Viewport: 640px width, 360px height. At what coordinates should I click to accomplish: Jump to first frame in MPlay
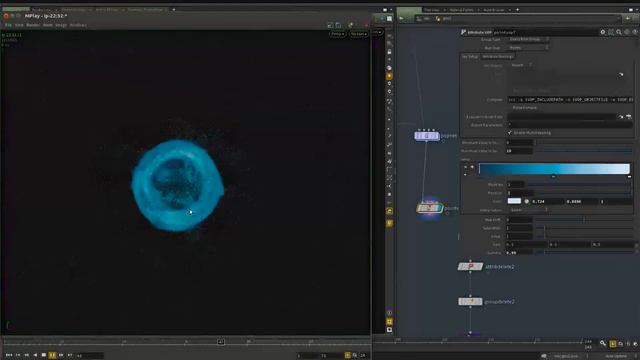9,356
